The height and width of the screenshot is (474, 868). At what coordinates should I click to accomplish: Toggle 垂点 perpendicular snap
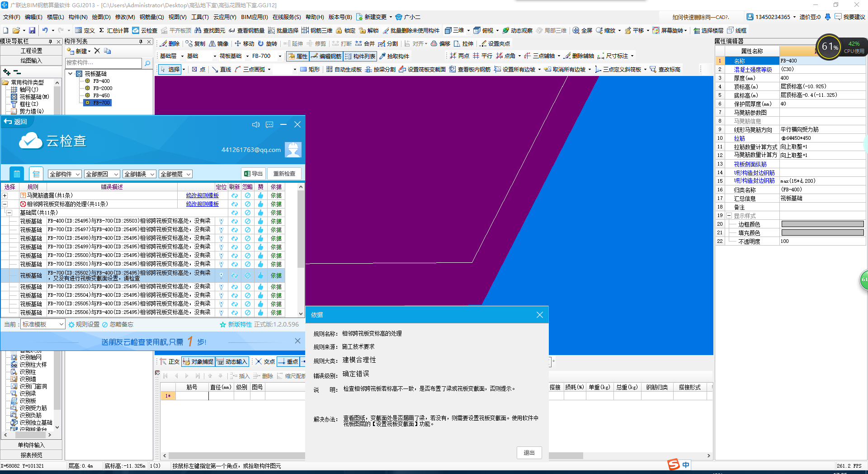288,361
